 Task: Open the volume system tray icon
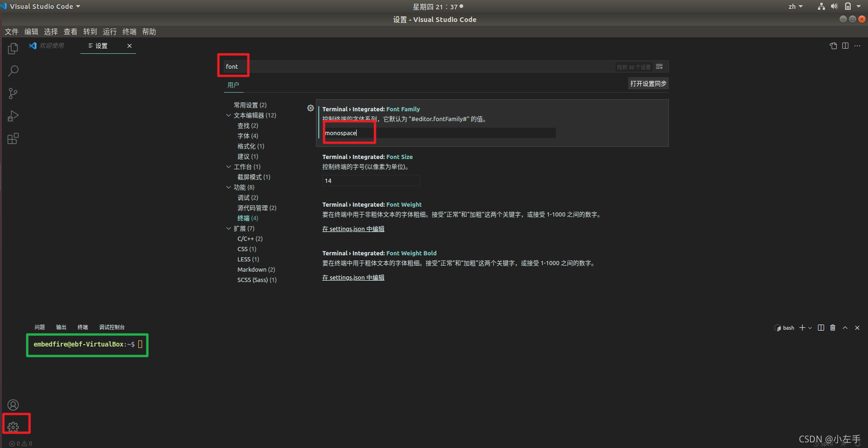(x=834, y=7)
